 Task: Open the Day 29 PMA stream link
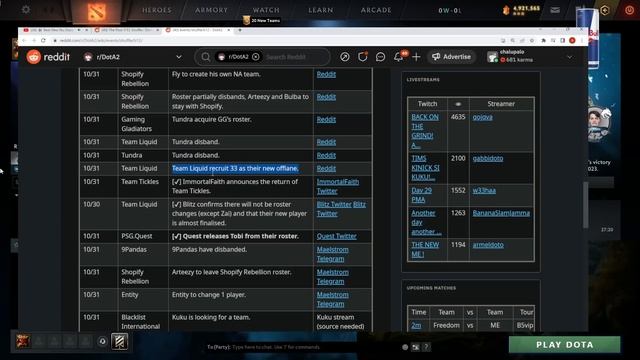[421, 195]
